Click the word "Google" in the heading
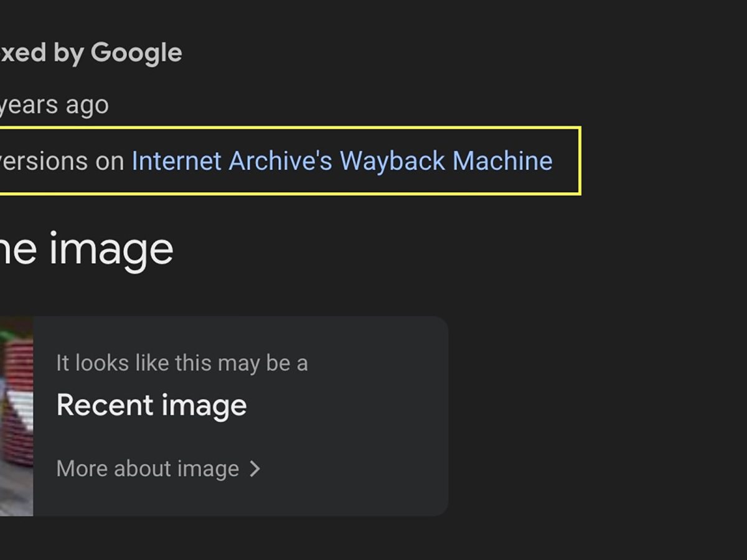Viewport: 747px width, 560px height. (136, 53)
